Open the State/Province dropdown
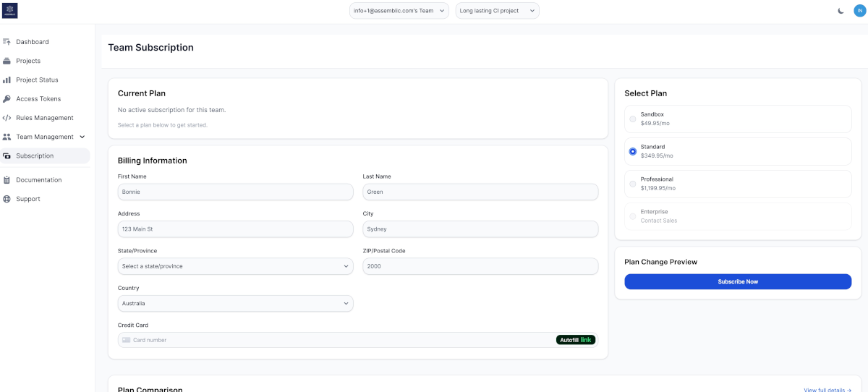 pos(236,266)
